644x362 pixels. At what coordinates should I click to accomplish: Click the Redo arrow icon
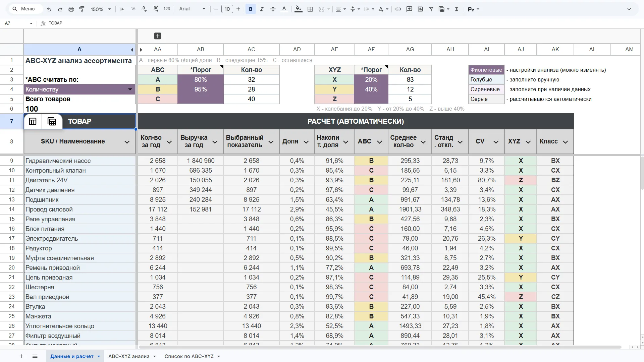click(60, 9)
